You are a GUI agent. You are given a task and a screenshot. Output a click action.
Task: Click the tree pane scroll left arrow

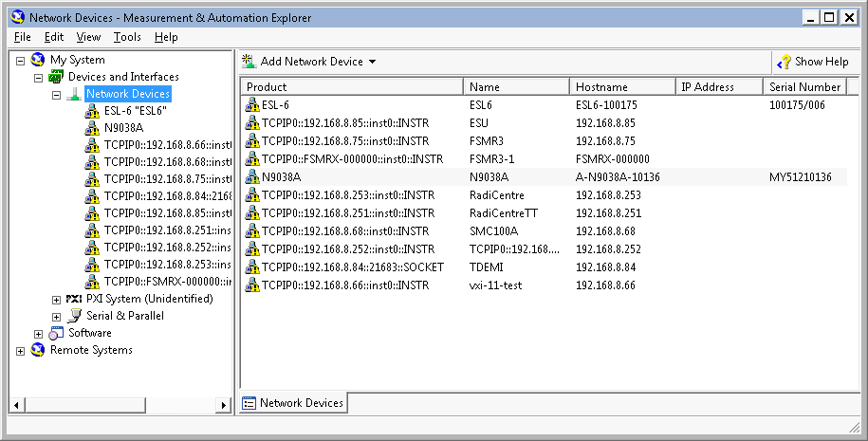pos(17,406)
